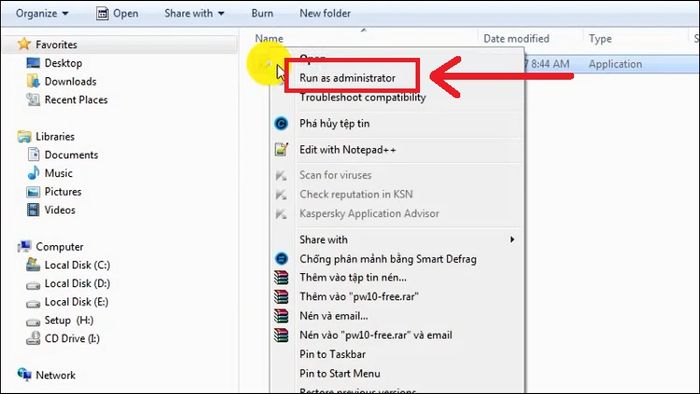Screen dimensions: 700x394
Task: Select Libraries in navigation pane
Action: pyautogui.click(x=55, y=136)
